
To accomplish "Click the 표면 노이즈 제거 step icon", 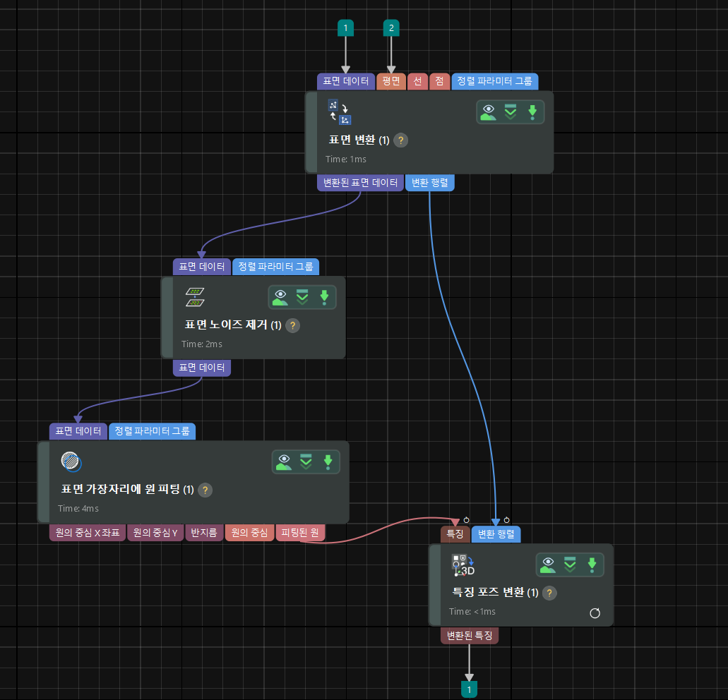I will coord(195,297).
